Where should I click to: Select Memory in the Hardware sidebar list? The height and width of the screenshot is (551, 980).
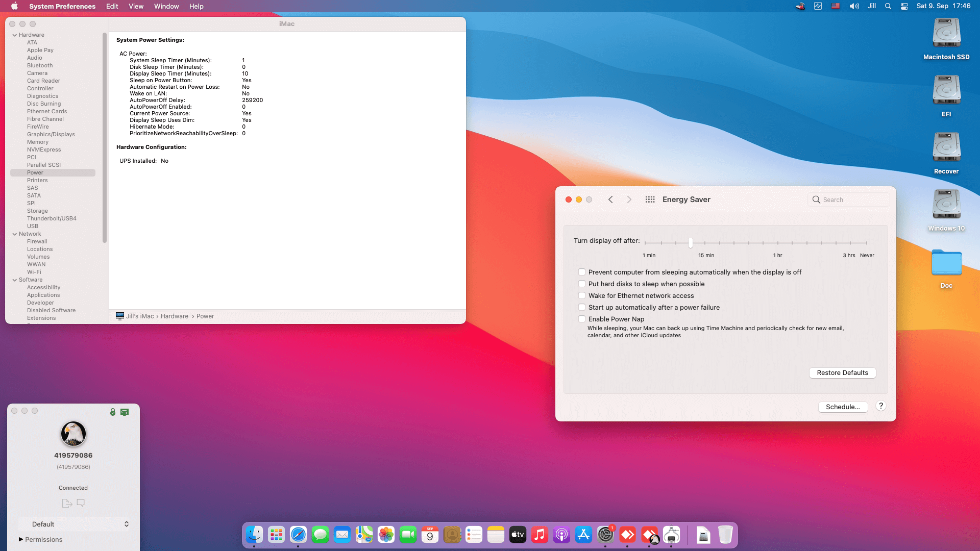(x=38, y=142)
